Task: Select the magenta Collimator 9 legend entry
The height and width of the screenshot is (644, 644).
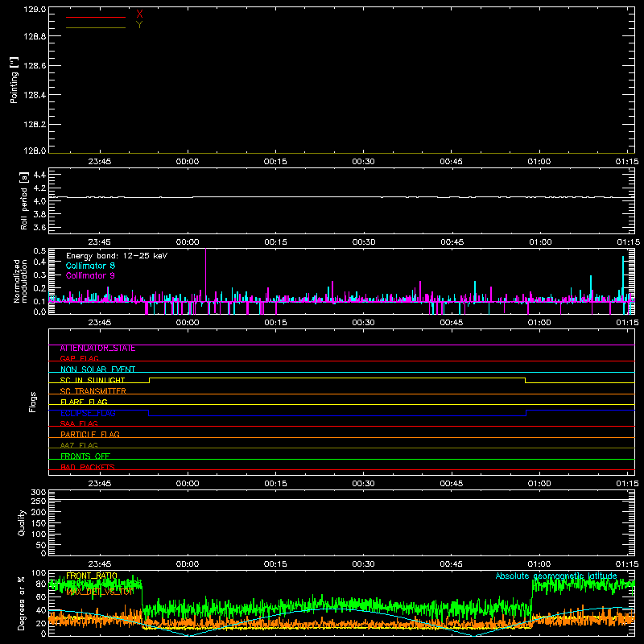Action: (x=90, y=275)
